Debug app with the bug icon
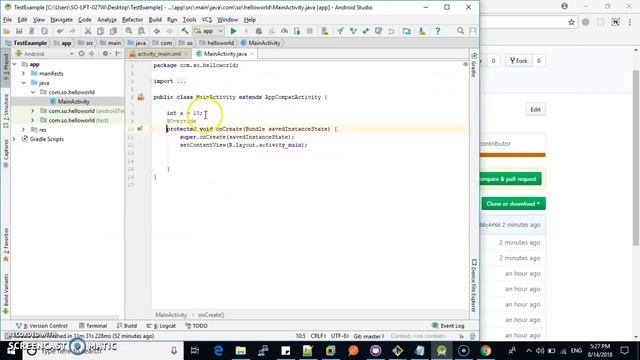640x360 pixels. pyautogui.click(x=259, y=31)
